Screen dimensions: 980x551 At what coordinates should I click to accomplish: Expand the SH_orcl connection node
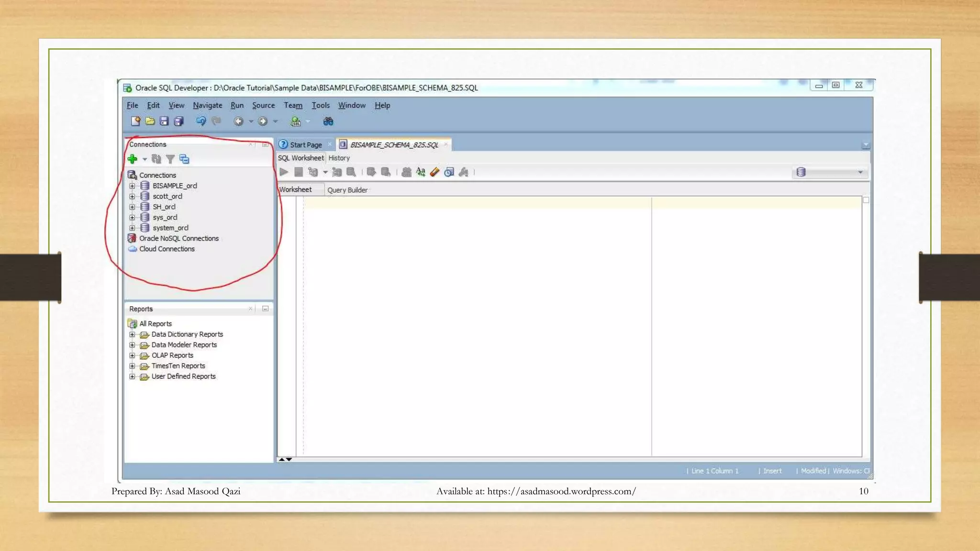(132, 207)
